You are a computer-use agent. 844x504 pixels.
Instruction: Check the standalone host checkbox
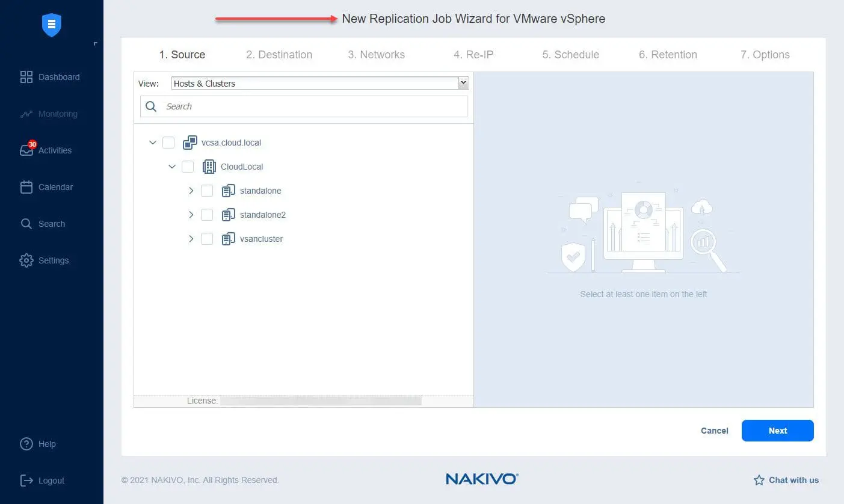coord(207,191)
